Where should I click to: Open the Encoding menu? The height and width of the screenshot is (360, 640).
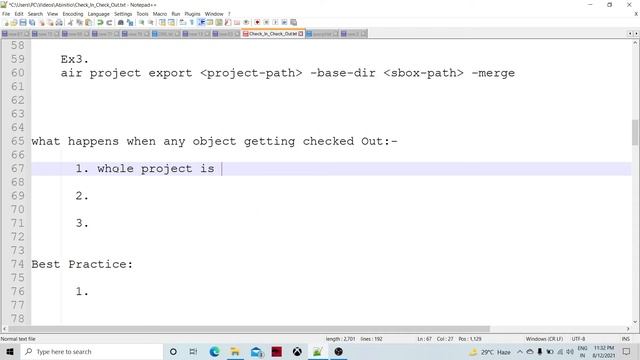tap(73, 14)
